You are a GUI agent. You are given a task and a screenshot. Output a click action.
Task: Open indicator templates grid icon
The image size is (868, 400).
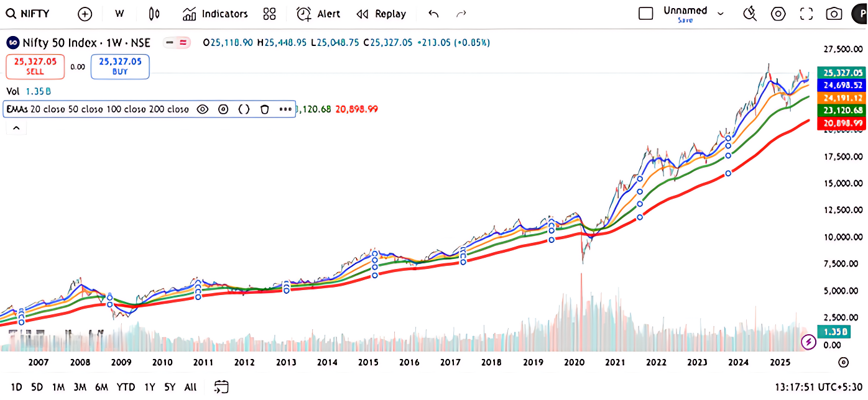(269, 14)
